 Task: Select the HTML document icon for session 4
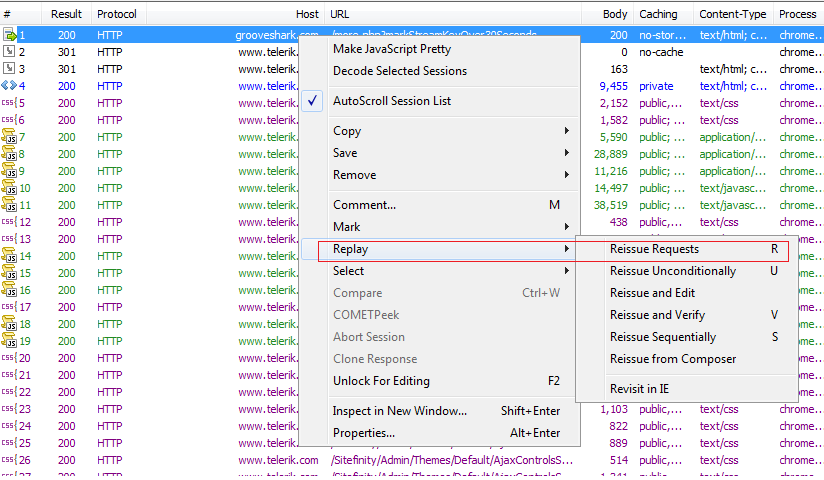[x=9, y=86]
